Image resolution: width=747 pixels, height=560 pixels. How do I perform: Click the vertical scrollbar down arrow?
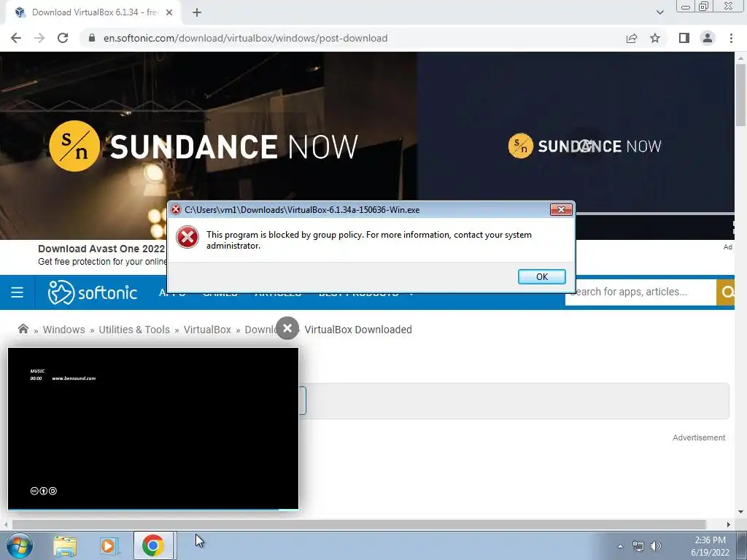point(740,513)
